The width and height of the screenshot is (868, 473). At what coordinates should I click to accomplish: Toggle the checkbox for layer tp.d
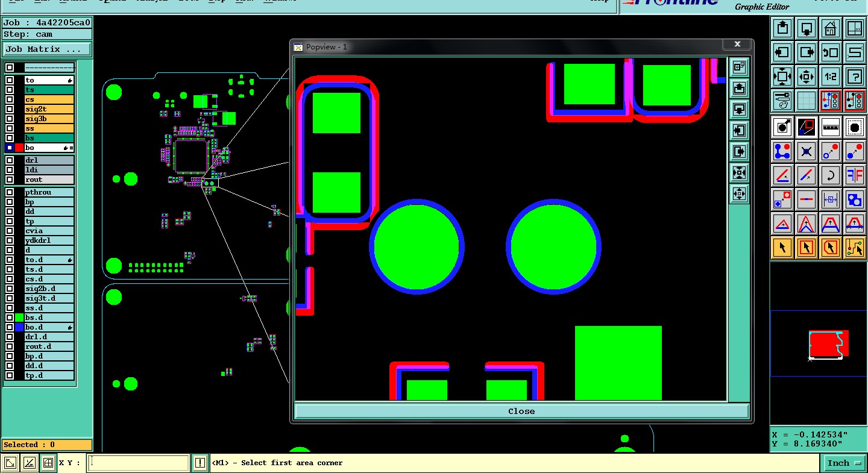(x=10, y=375)
